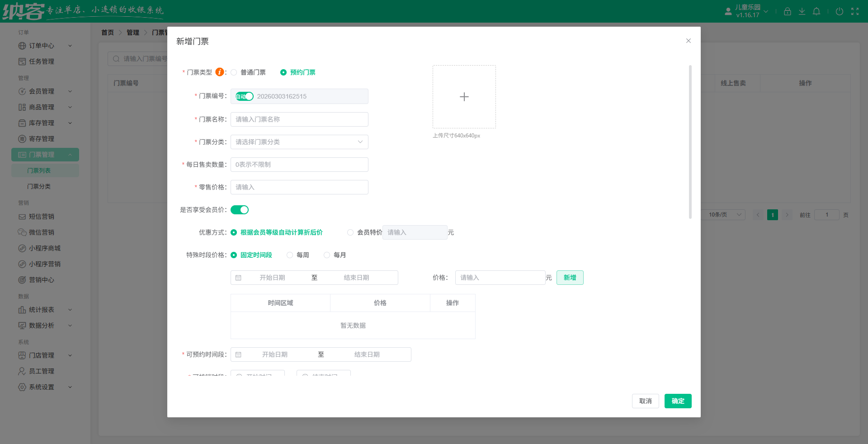This screenshot has height=444, width=868.
Task: Open the 10条/页 page size dropdown
Action: tap(722, 215)
